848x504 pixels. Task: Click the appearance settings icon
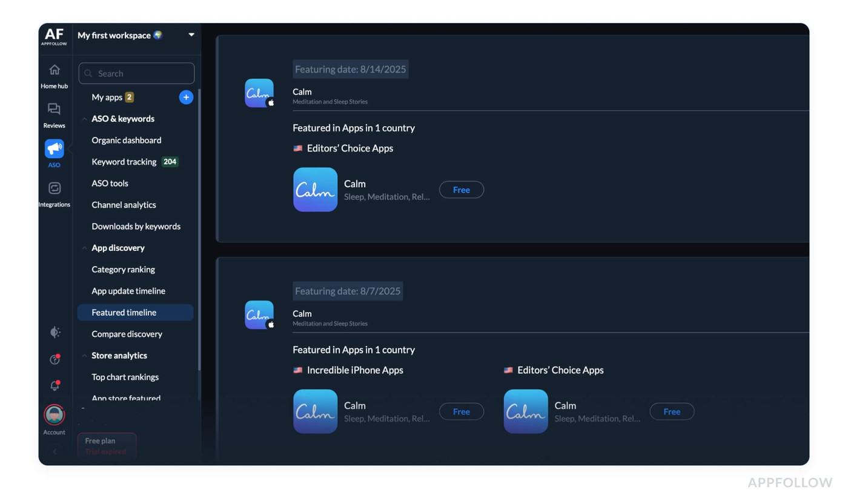click(54, 332)
